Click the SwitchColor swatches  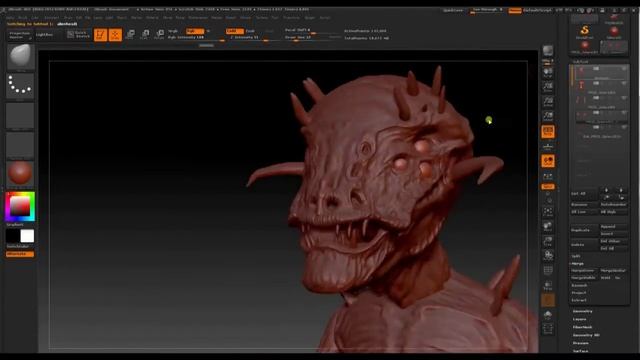pos(20,236)
